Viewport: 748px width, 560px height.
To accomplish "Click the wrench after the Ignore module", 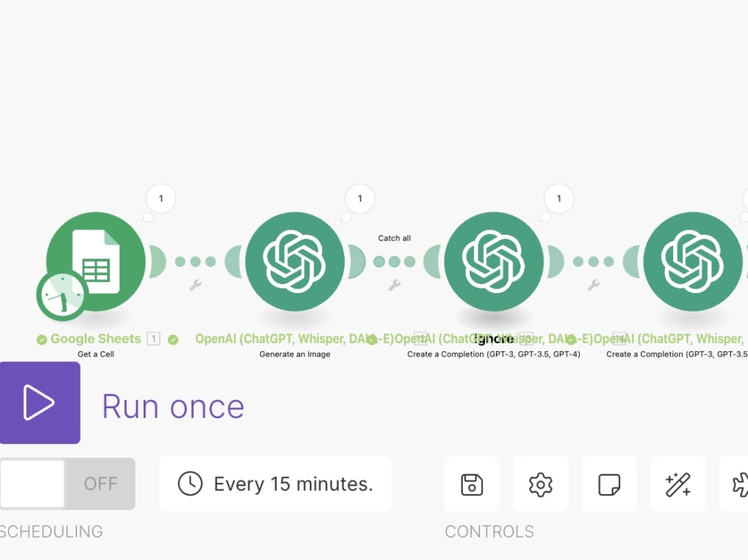I will (593, 286).
